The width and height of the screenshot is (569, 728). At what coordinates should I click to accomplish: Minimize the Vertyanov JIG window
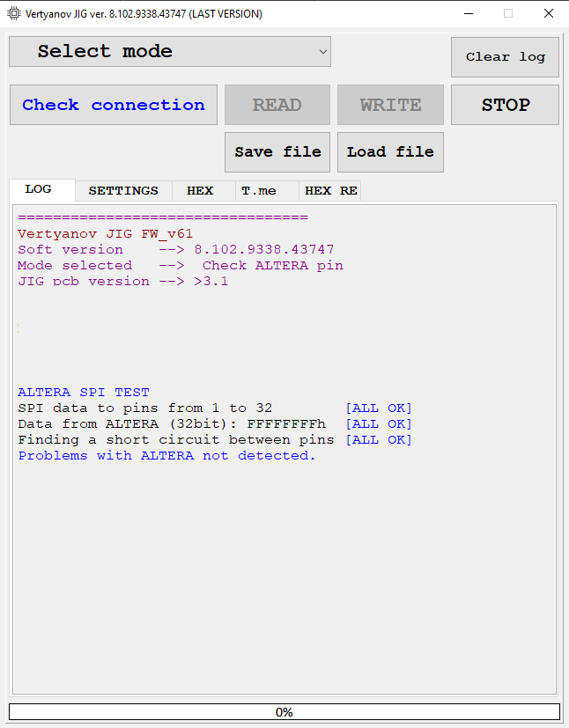(x=469, y=13)
